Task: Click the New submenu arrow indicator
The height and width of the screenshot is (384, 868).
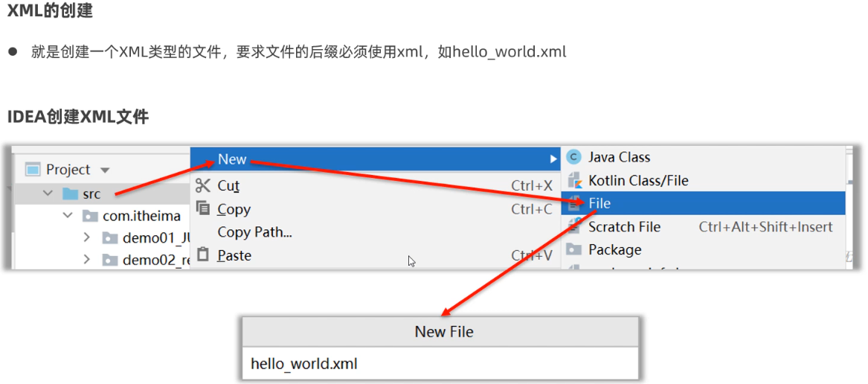Action: 553,159
